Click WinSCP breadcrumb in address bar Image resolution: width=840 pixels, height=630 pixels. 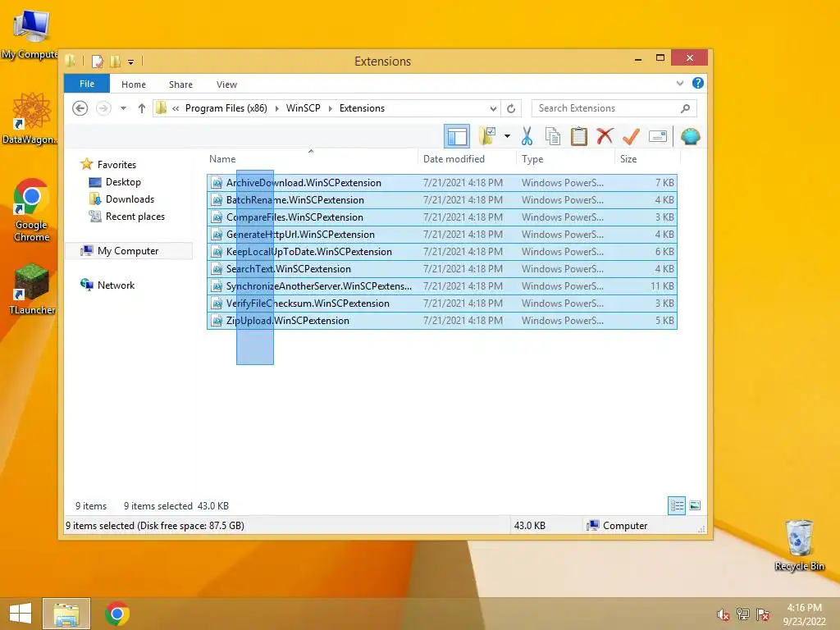[304, 108]
